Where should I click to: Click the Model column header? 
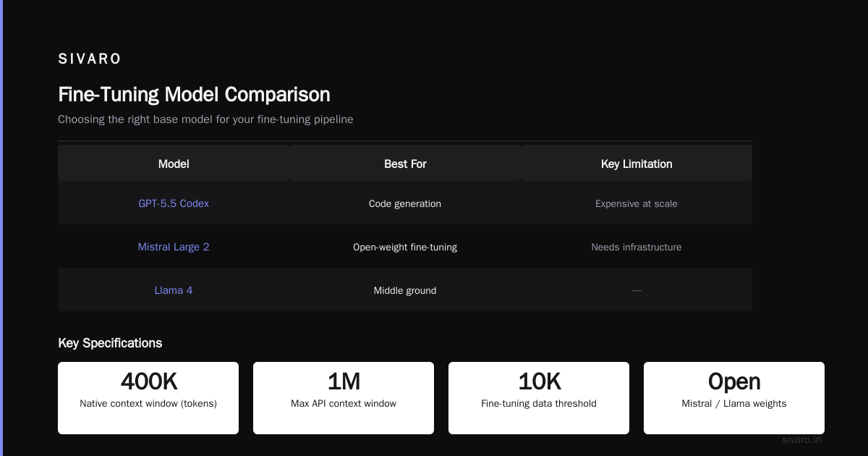click(x=174, y=164)
